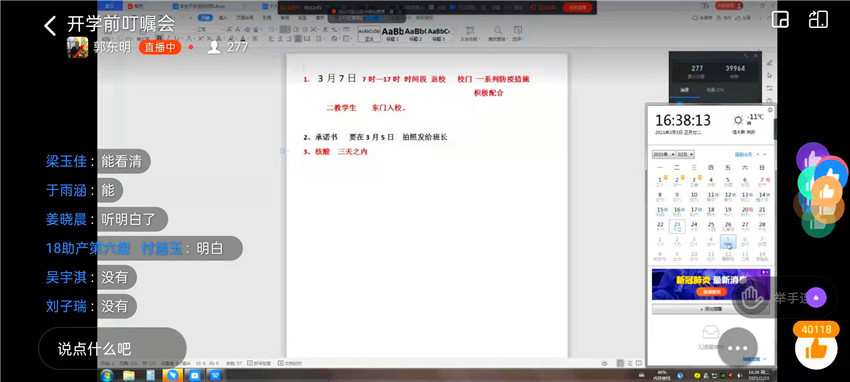Click the red end-broadcast button at top
850x382 pixels.
click(577, 7)
